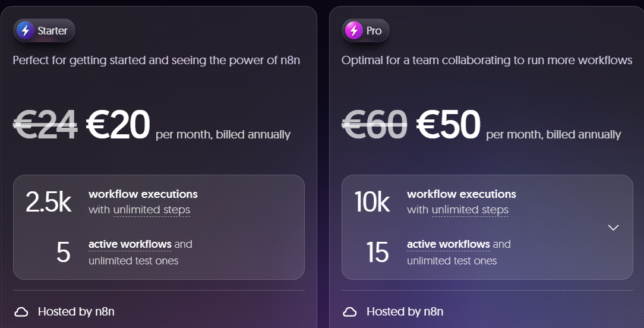This screenshot has width=644, height=328.
Task: Click the magenta lightning bolt Pro icon
Action: click(x=354, y=30)
